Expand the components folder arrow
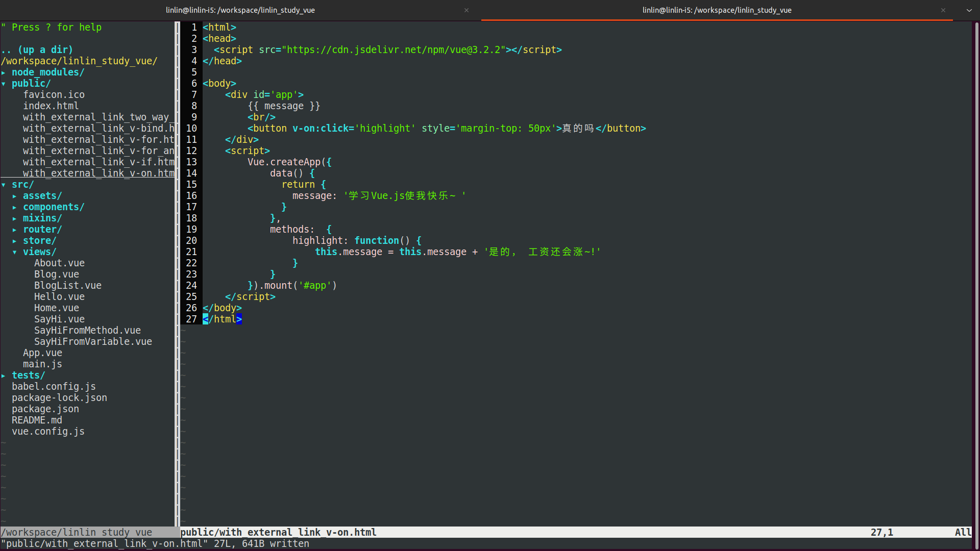This screenshot has height=551, width=980. [x=15, y=207]
